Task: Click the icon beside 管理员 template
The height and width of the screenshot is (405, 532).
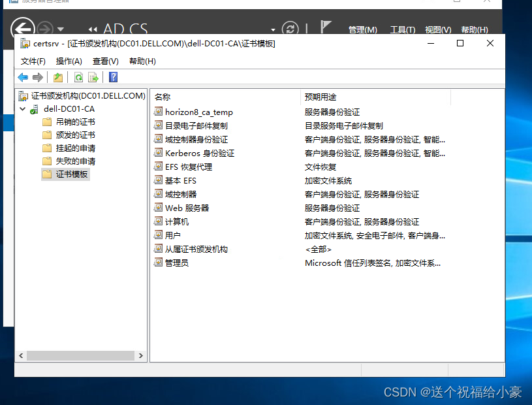Action: tap(158, 263)
